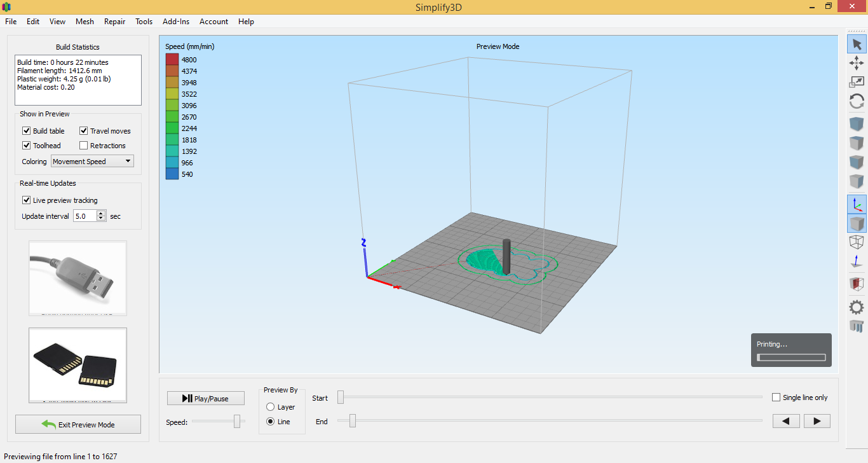Switch to default isometric view cube

(x=857, y=124)
